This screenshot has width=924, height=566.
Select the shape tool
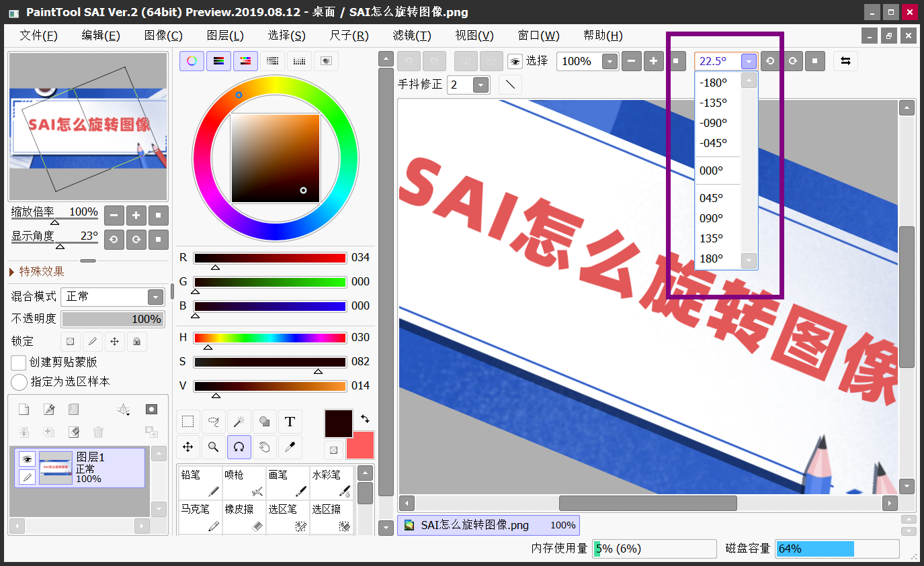tap(264, 422)
